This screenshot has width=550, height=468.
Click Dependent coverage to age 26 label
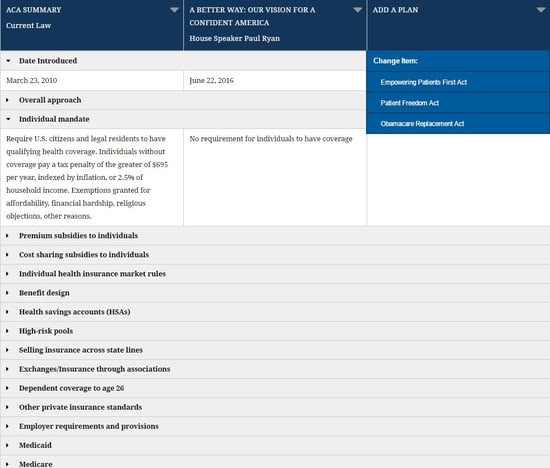[72, 388]
